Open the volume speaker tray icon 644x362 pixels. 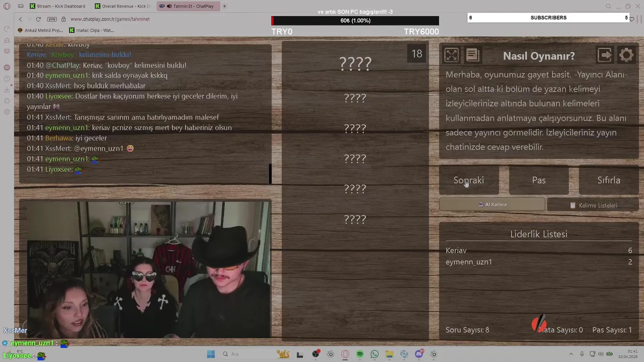(x=600, y=354)
